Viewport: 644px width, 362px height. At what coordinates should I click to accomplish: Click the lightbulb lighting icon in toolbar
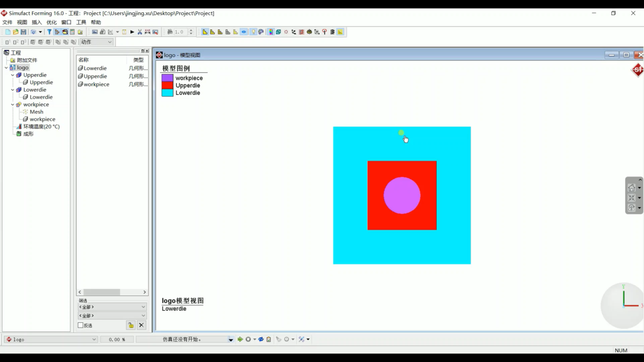pyautogui.click(x=253, y=32)
